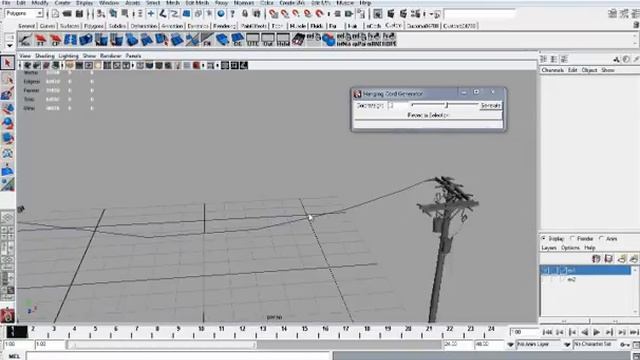Click the UTC shelf button
The width and height of the screenshot is (640, 360).
[253, 40]
